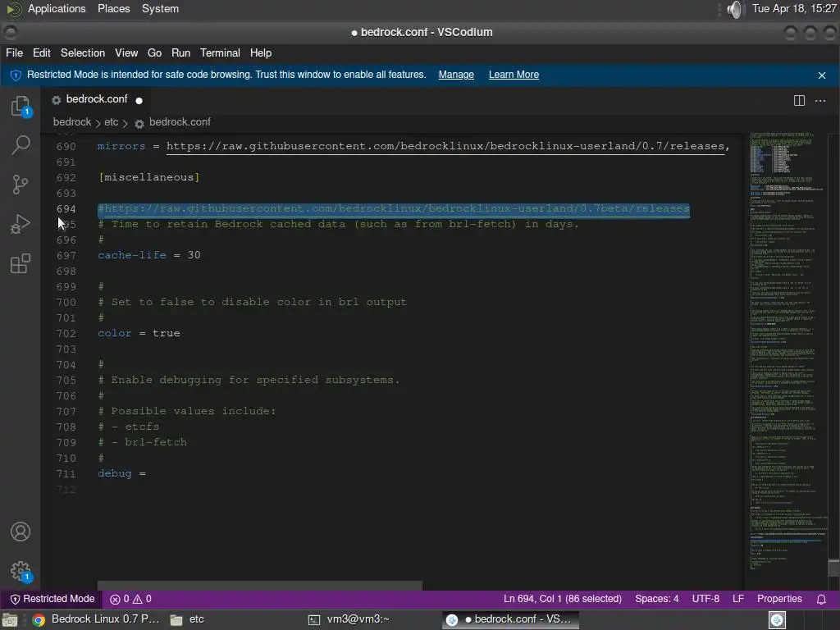Click the horizontal scrollbar of the editor
Image resolution: width=840 pixels, height=630 pixels.
click(x=260, y=586)
